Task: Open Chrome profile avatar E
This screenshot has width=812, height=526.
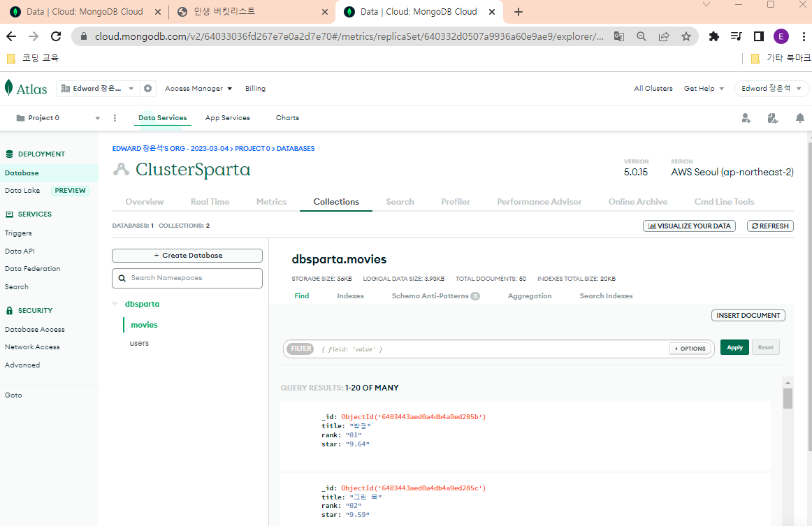Action: [781, 36]
